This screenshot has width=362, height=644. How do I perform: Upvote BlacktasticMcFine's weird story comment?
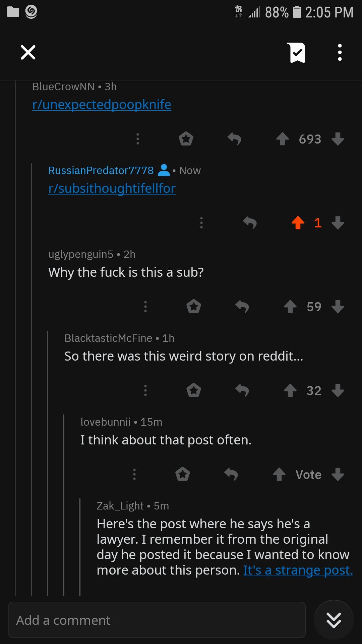290,390
